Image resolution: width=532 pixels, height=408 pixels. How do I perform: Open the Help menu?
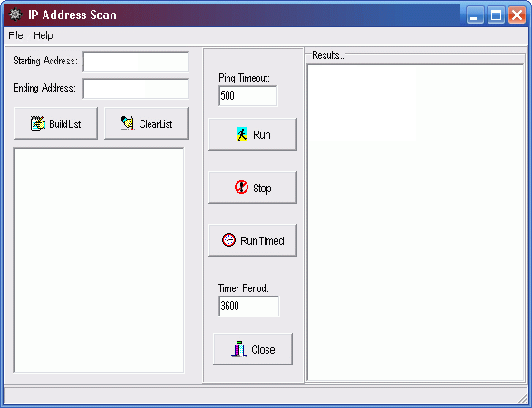pos(44,35)
